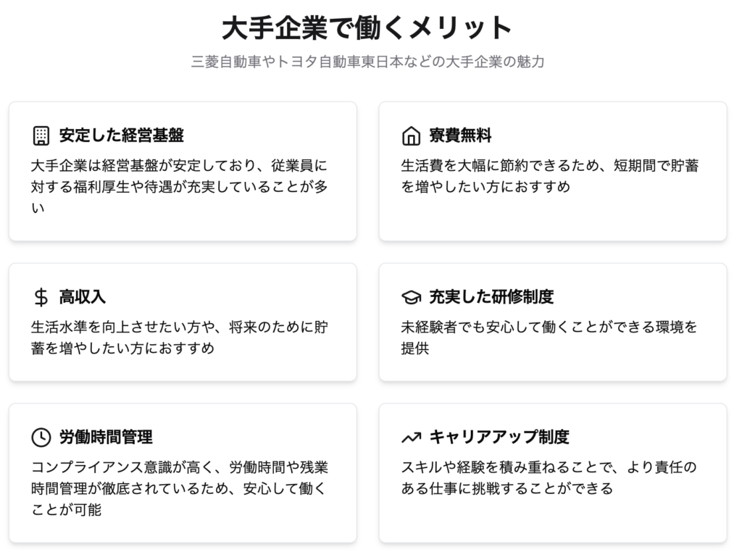
Task: Click the description about コンプライアンス意識
Action: pyautogui.click(x=180, y=488)
